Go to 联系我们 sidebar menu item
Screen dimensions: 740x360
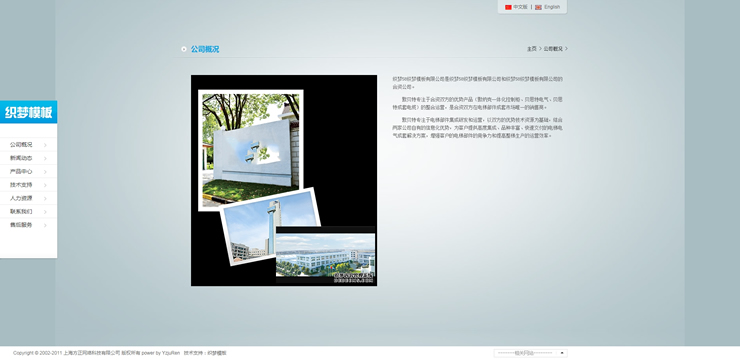(x=21, y=211)
